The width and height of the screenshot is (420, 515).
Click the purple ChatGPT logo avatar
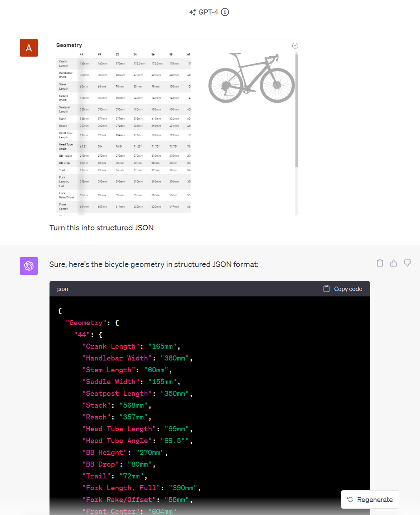[x=29, y=266]
